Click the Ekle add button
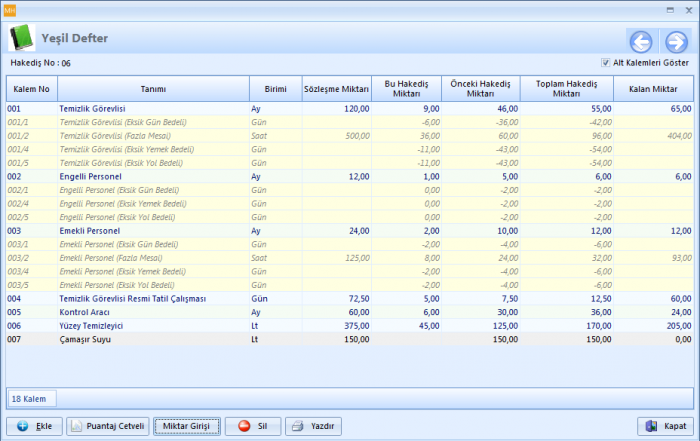The width and height of the screenshot is (700, 441). (x=35, y=426)
